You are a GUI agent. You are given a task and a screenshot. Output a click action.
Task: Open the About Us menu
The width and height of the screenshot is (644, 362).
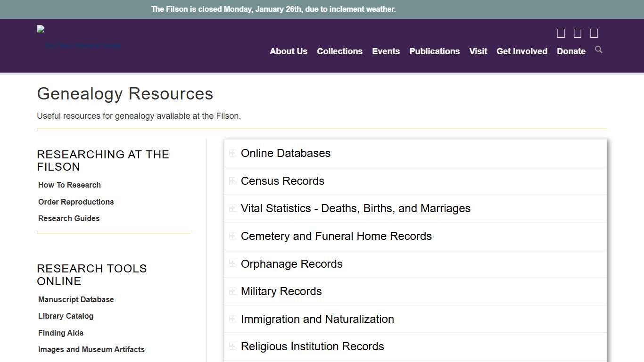click(x=288, y=51)
